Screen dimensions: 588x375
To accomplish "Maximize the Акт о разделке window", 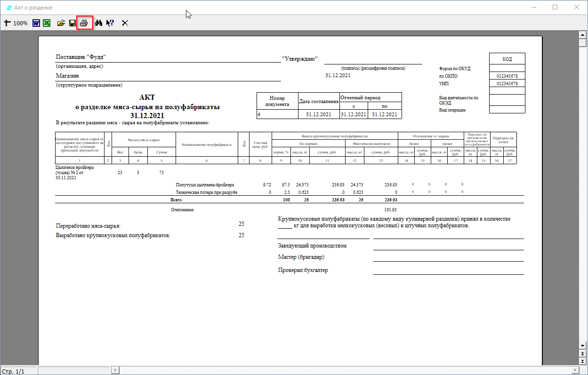I will coord(555,8).
